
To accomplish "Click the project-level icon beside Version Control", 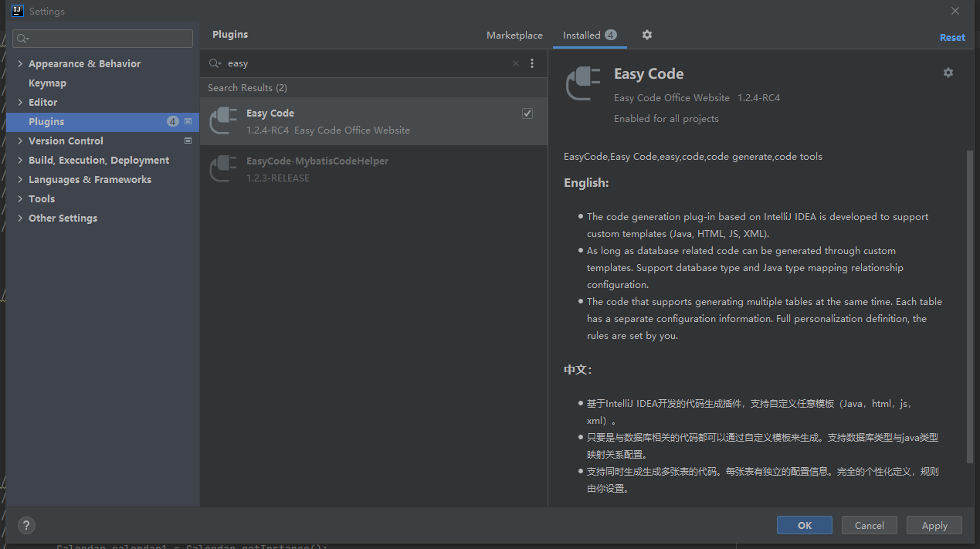I will pos(188,141).
